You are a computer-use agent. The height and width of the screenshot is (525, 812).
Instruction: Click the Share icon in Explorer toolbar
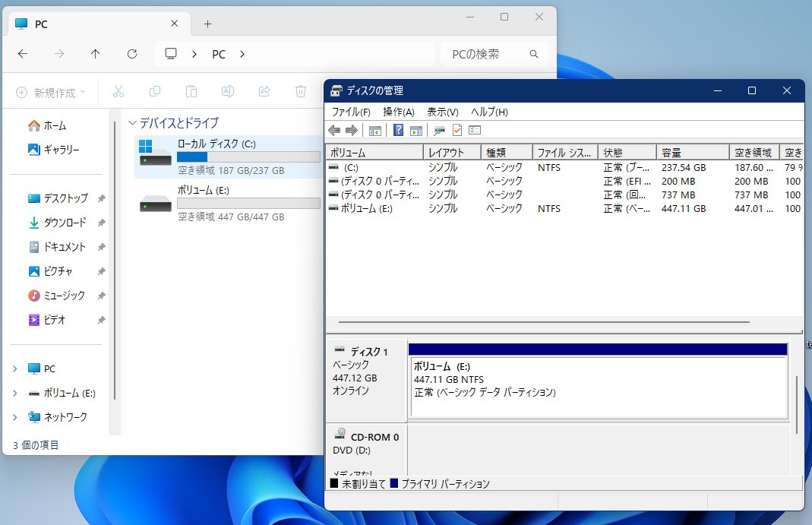coord(264,91)
